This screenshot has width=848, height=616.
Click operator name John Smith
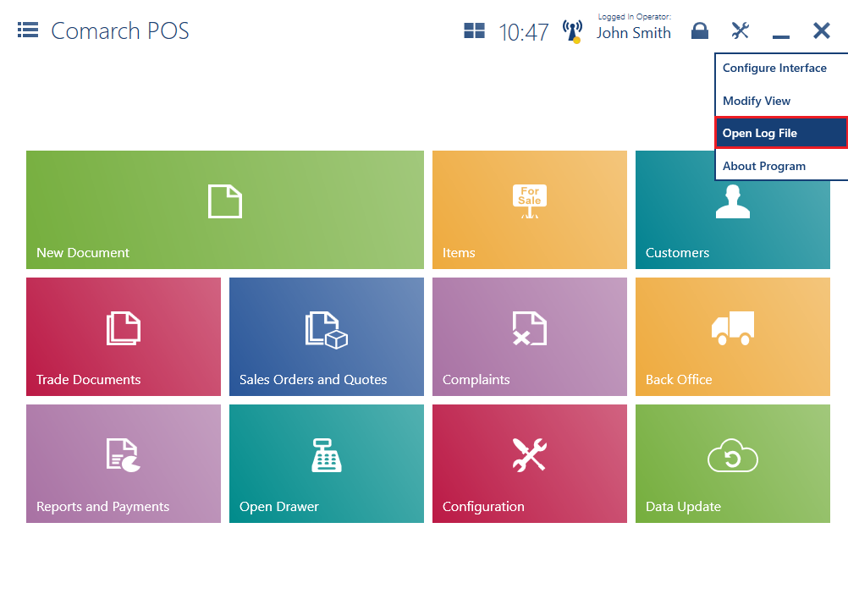click(x=633, y=33)
